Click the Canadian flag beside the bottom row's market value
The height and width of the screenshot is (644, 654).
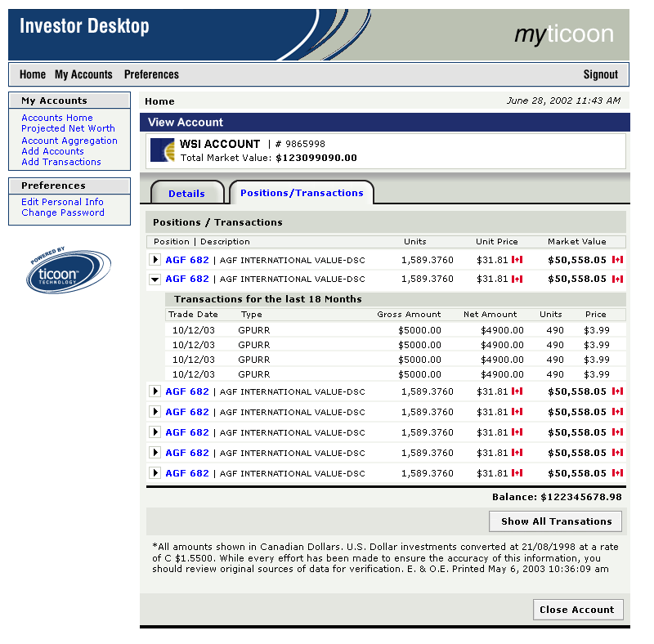pos(617,473)
